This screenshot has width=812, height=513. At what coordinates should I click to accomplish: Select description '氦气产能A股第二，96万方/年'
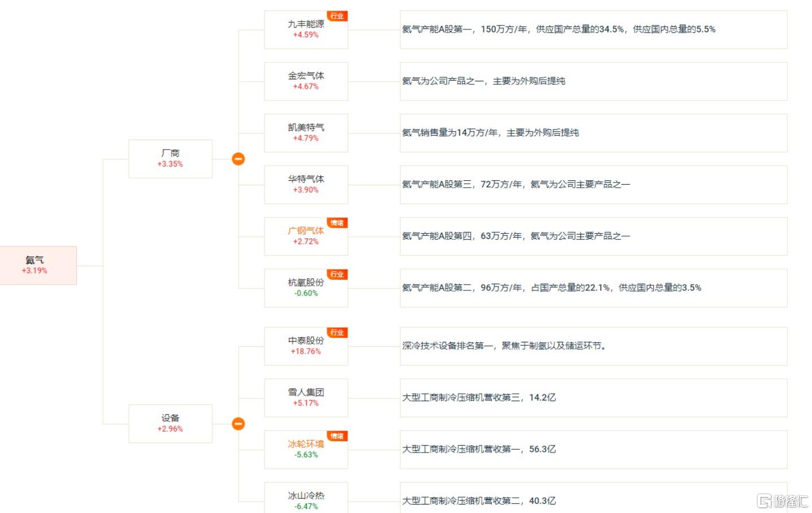(x=593, y=288)
